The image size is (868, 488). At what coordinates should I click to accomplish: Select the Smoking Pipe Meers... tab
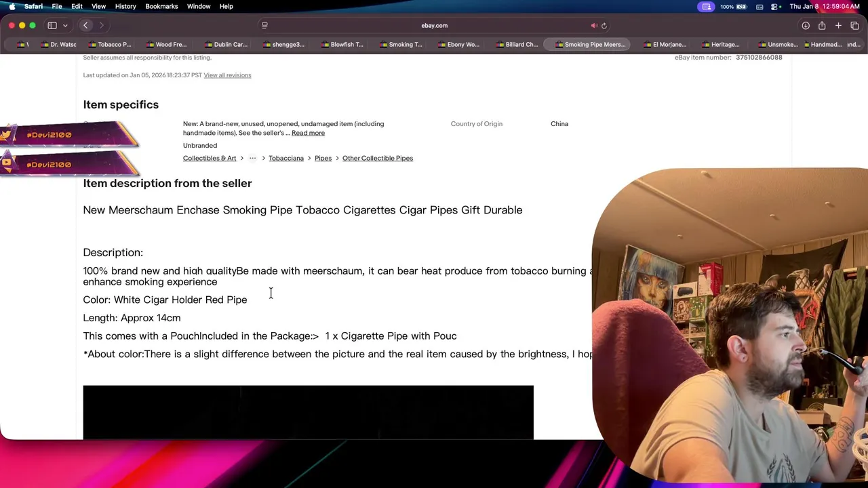coord(588,45)
